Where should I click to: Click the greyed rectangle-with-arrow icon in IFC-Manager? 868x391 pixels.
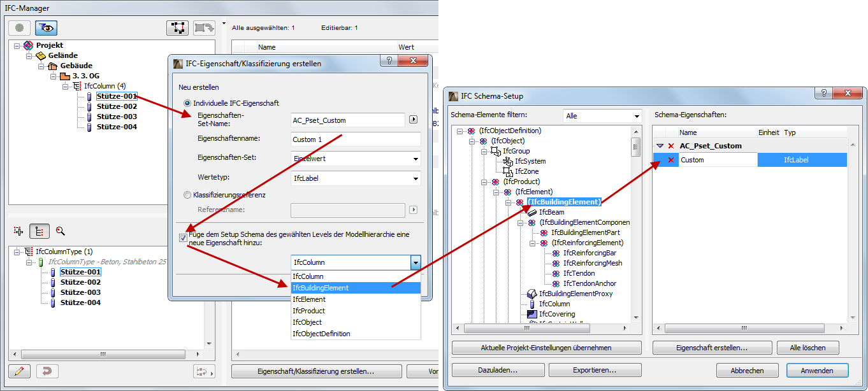tap(204, 28)
